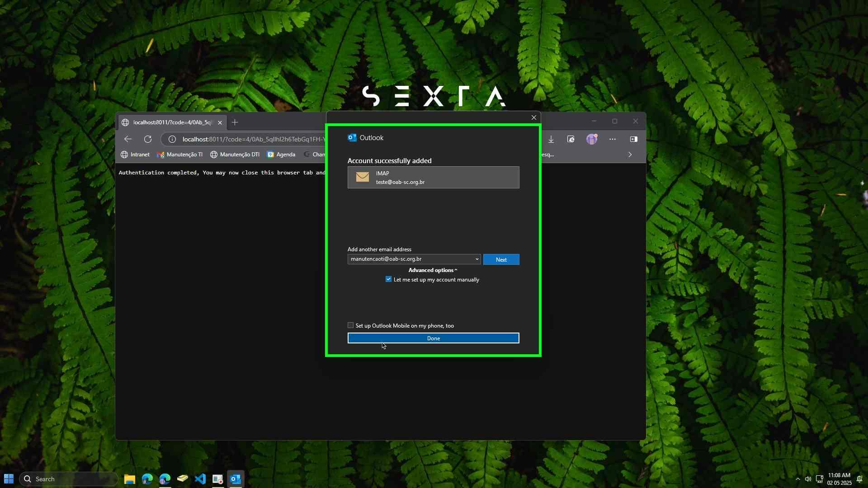
Task: Open Edge downloads panel
Action: click(551, 139)
